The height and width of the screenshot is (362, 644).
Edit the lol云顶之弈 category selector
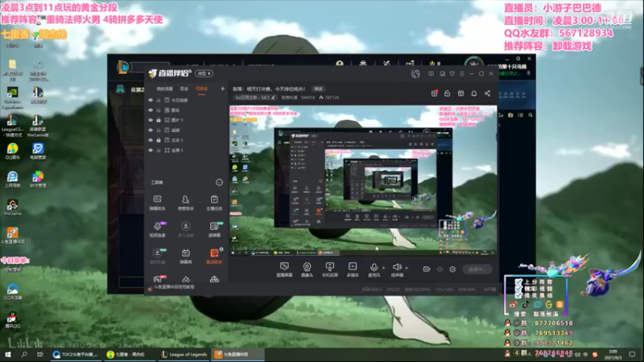tap(255, 97)
